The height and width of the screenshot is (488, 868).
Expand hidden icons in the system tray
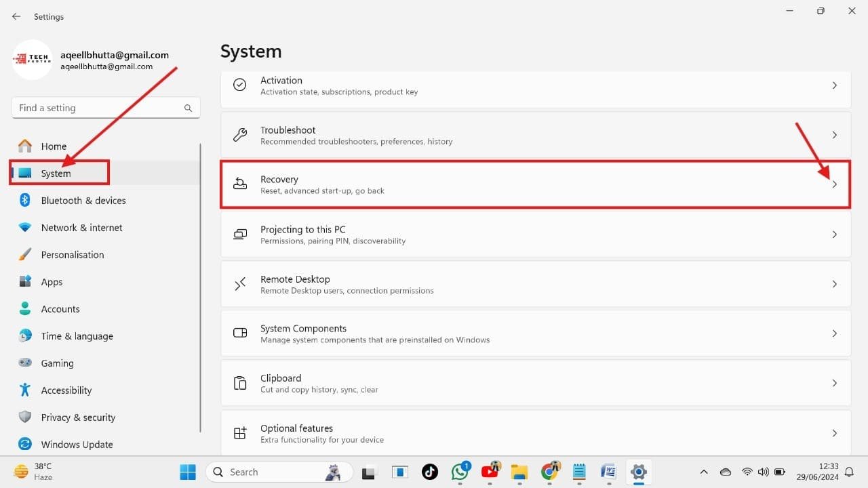point(704,472)
